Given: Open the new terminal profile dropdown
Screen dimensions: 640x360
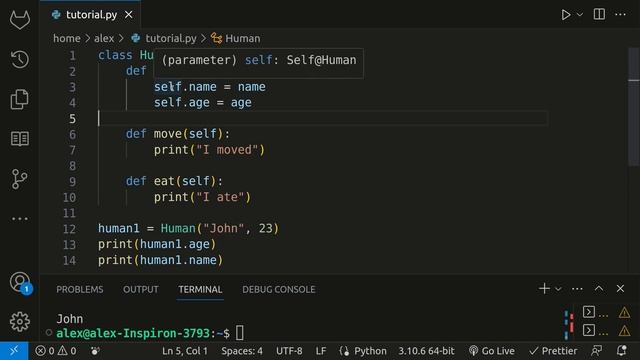Looking at the screenshot, I should pos(558,289).
